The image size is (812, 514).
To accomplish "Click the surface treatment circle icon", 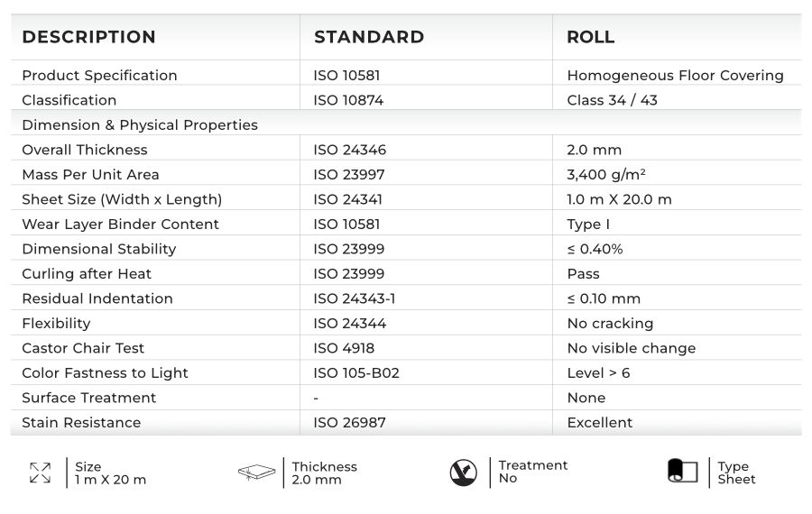I will tap(463, 473).
